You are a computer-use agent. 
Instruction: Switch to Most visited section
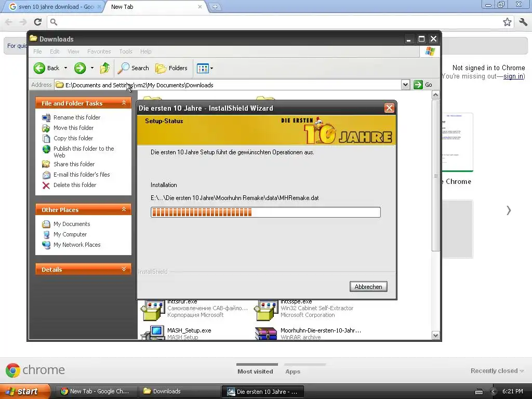point(255,371)
